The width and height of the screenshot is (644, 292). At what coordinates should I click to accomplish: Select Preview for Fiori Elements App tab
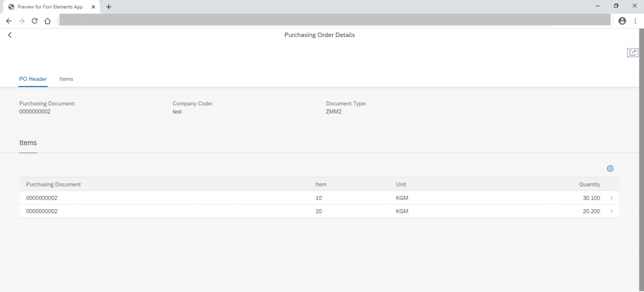(50, 7)
